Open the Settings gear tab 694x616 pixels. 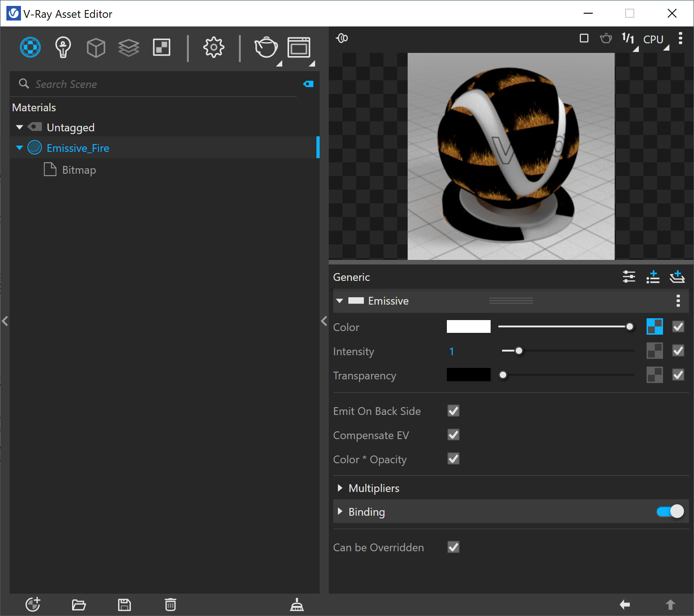(214, 47)
